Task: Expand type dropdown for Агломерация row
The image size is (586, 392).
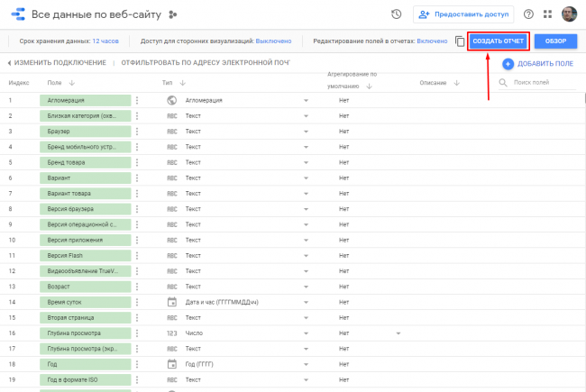Action: coord(306,100)
